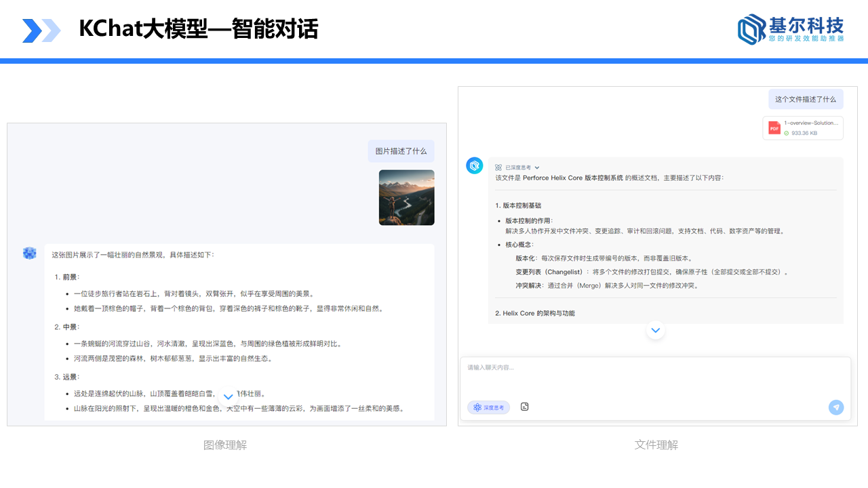Expand the image description with the down chevron

pos(228,396)
